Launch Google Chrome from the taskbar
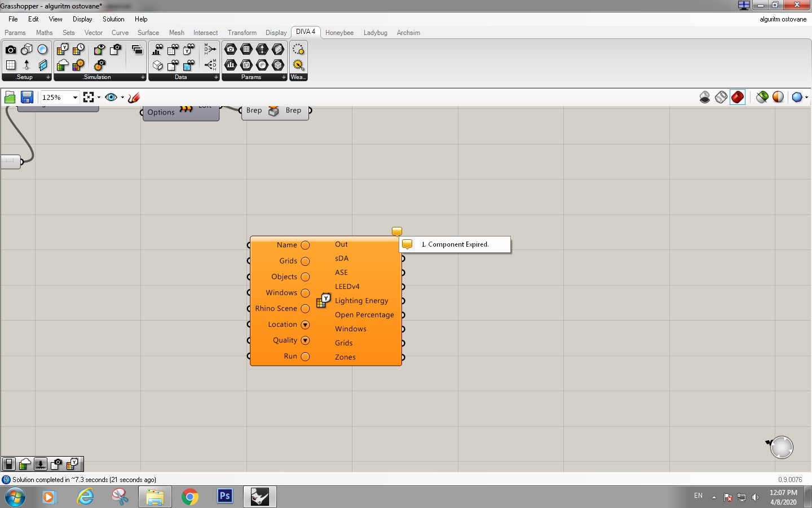Viewport: 812px width, 508px height. pos(190,497)
